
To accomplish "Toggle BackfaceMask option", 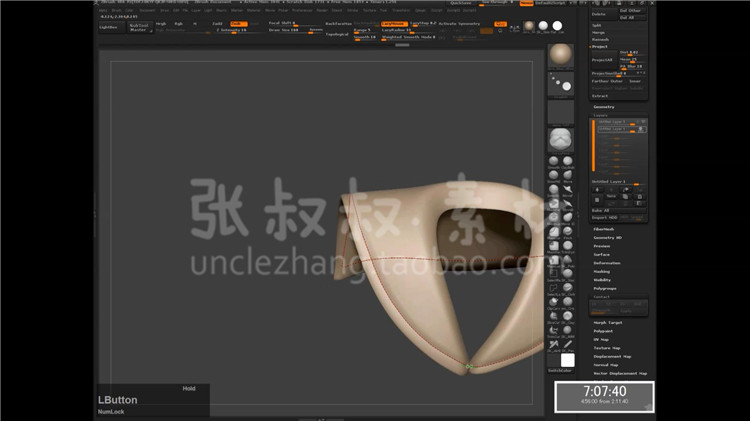I will (x=339, y=23).
